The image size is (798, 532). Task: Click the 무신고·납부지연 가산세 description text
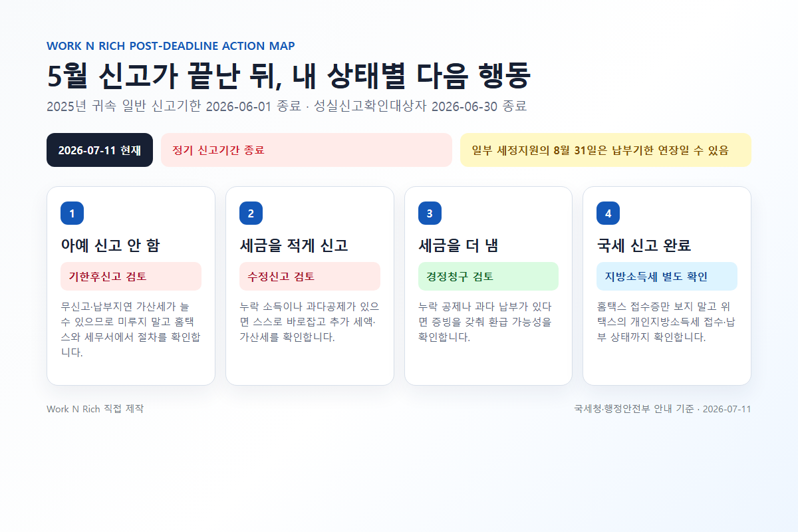131,329
